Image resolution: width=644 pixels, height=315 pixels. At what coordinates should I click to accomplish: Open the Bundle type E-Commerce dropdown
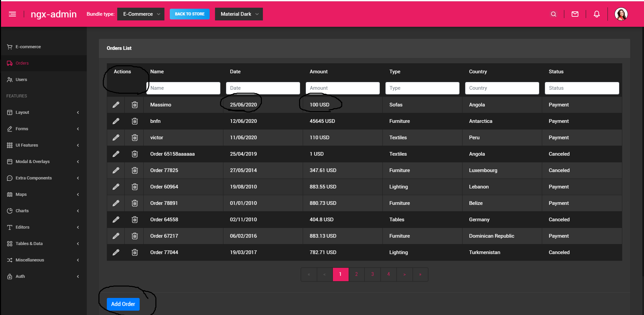pyautogui.click(x=140, y=14)
